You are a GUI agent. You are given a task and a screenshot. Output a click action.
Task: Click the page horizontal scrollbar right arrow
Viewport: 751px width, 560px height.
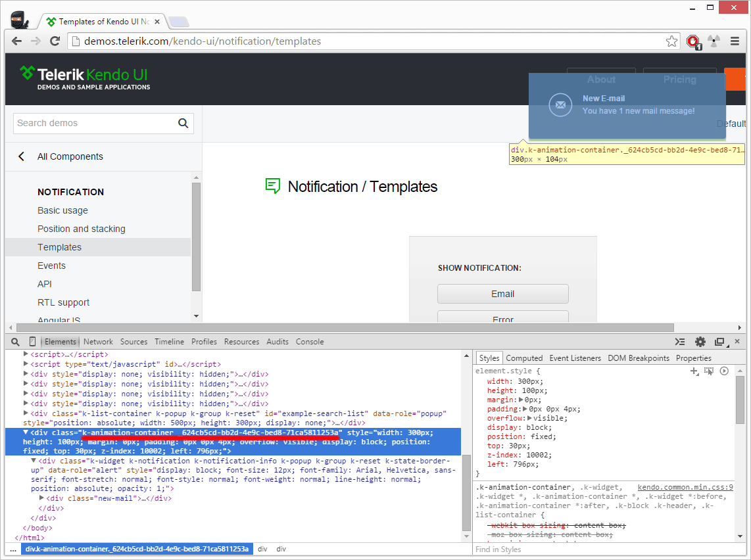[740, 328]
